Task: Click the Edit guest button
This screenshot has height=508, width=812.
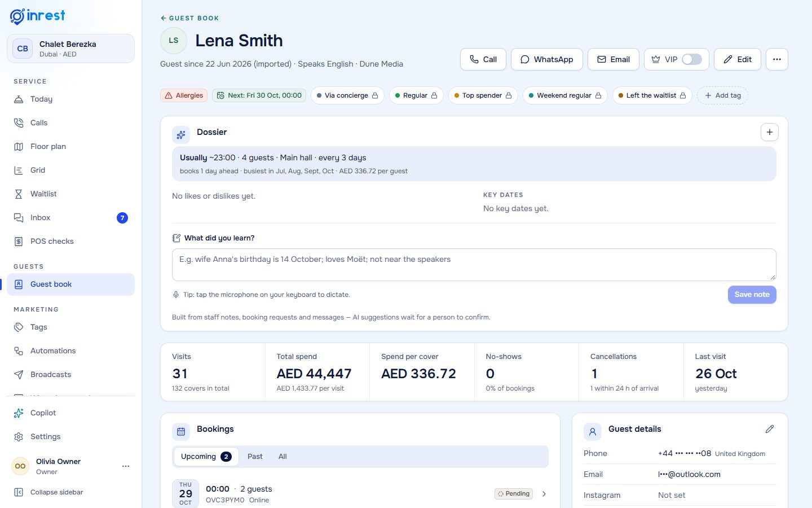Action: coord(738,59)
